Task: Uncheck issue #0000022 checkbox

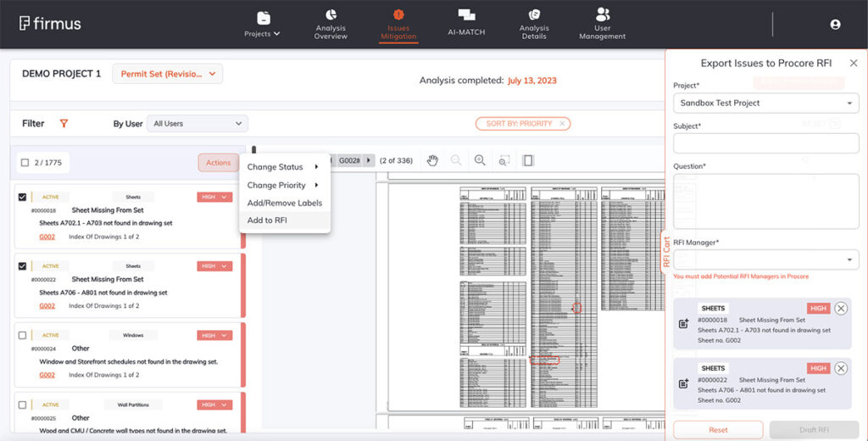Action: point(23,266)
